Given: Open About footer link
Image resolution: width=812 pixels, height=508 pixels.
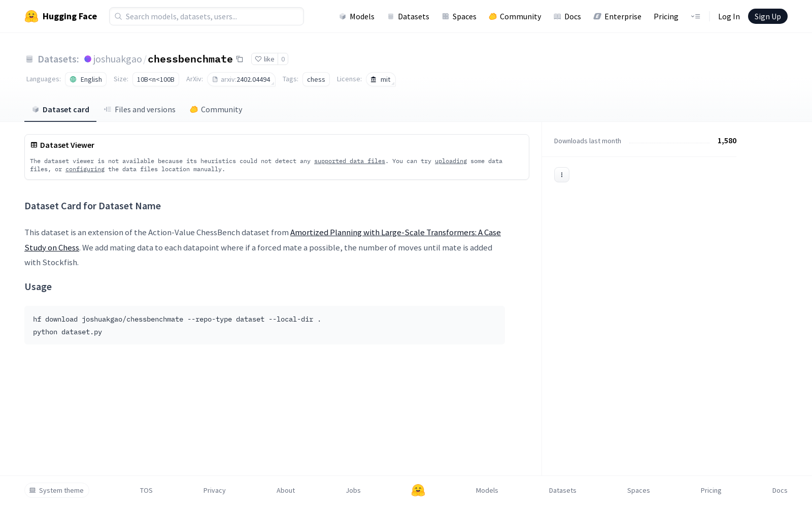Looking at the screenshot, I should pyautogui.click(x=286, y=490).
